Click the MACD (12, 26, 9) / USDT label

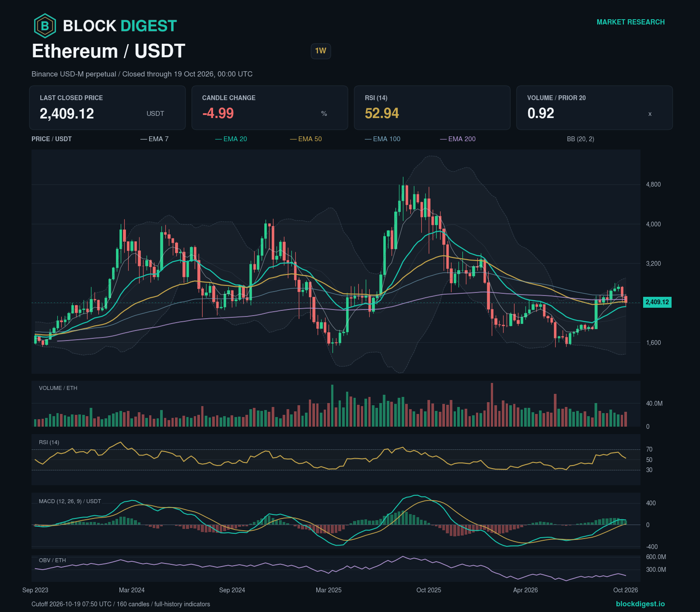tap(70, 501)
